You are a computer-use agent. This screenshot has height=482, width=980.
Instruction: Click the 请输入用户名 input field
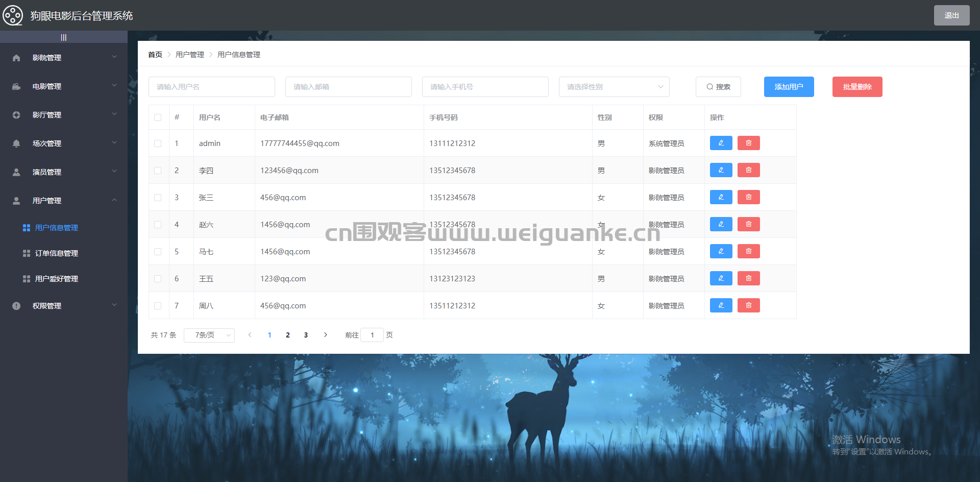pyautogui.click(x=212, y=87)
